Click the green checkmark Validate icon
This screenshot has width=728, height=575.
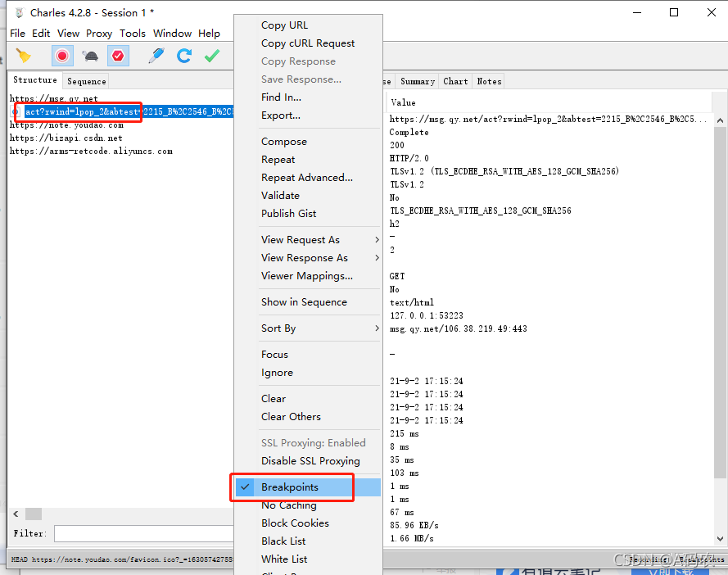212,57
